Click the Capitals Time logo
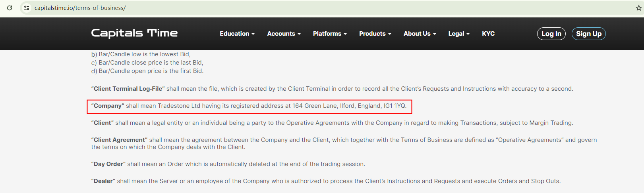This screenshot has width=644, height=193. click(134, 33)
